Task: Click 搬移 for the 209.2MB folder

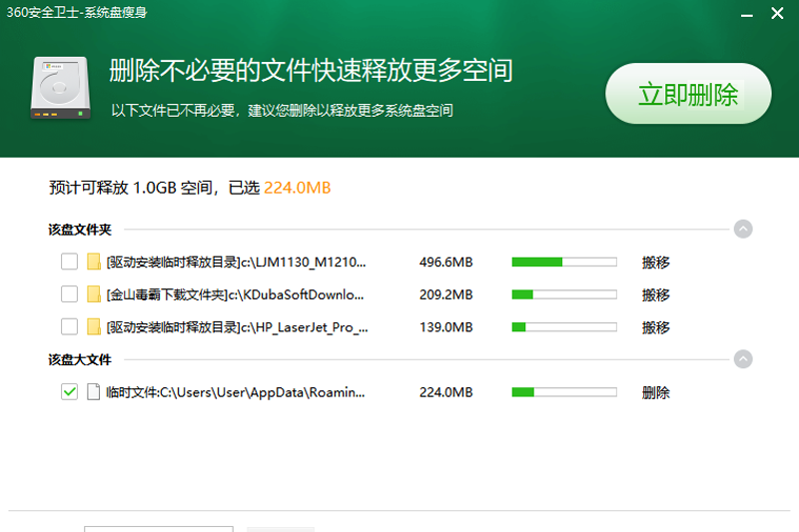Action: tap(656, 294)
